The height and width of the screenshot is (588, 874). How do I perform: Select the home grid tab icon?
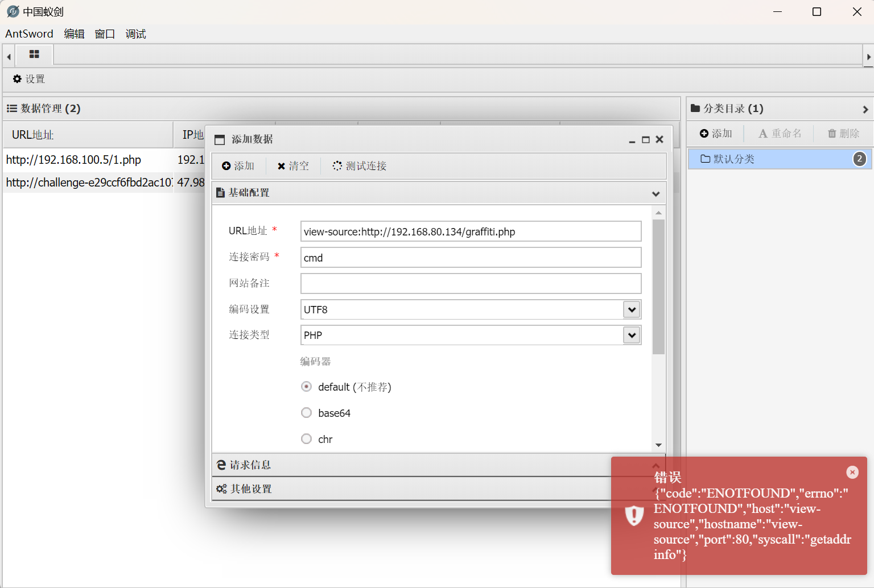pos(34,55)
